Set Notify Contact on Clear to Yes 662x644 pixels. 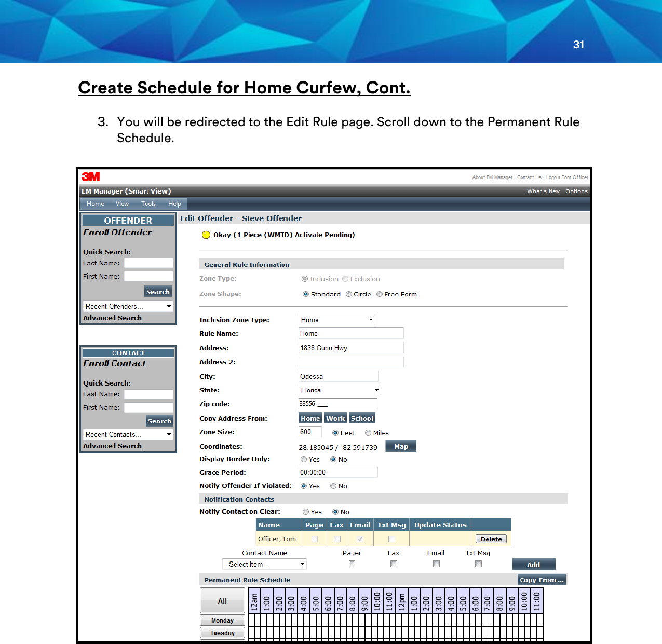[306, 512]
